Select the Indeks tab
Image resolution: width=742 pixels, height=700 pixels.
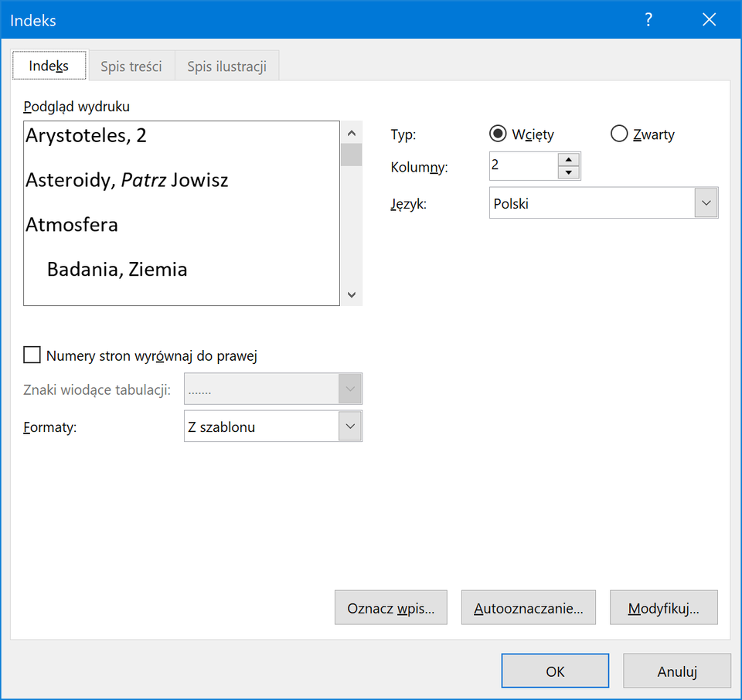49,66
